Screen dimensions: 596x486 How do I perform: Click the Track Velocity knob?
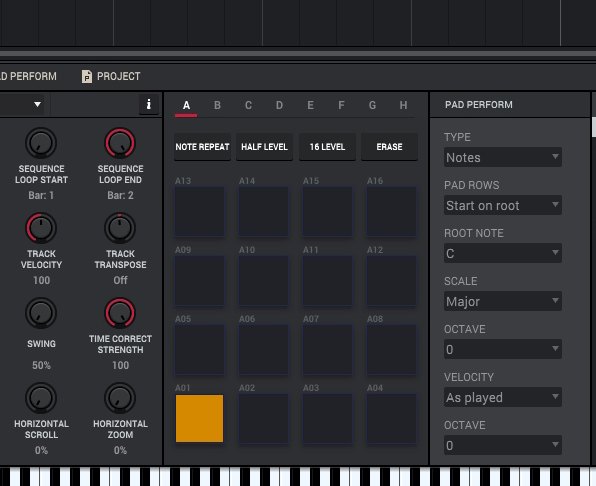click(41, 228)
